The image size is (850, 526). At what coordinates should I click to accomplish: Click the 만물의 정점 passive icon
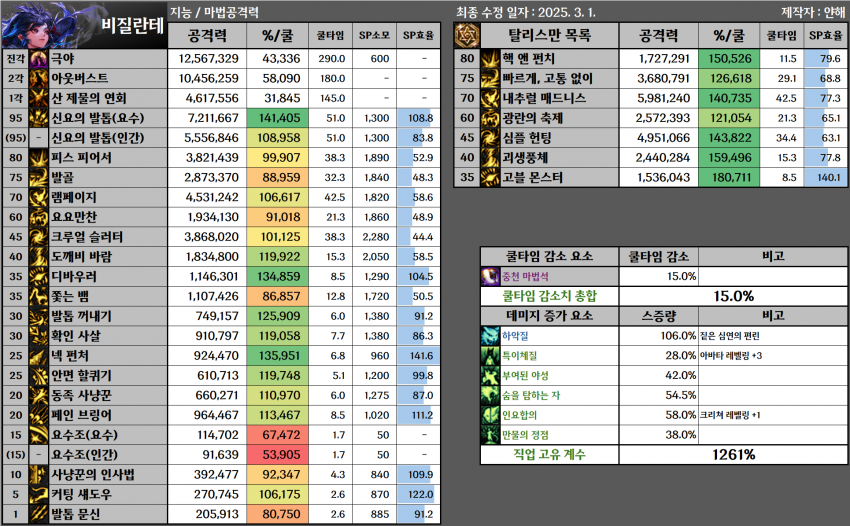490,433
